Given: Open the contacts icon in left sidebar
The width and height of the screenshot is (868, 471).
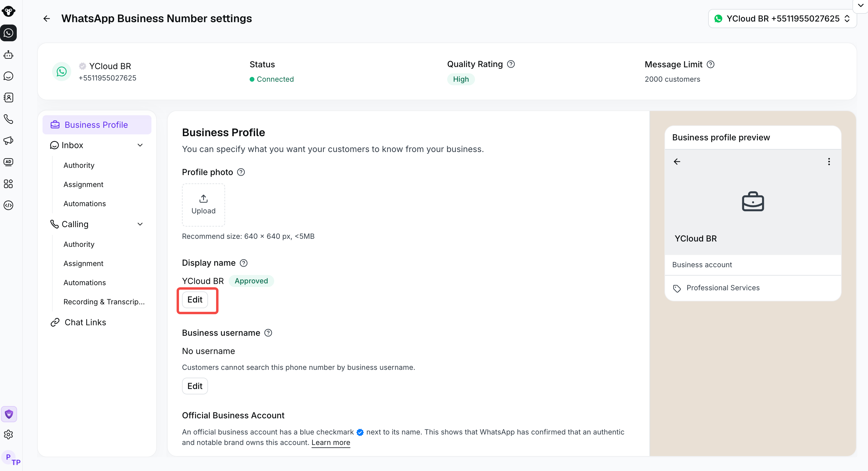Looking at the screenshot, I should (8, 98).
